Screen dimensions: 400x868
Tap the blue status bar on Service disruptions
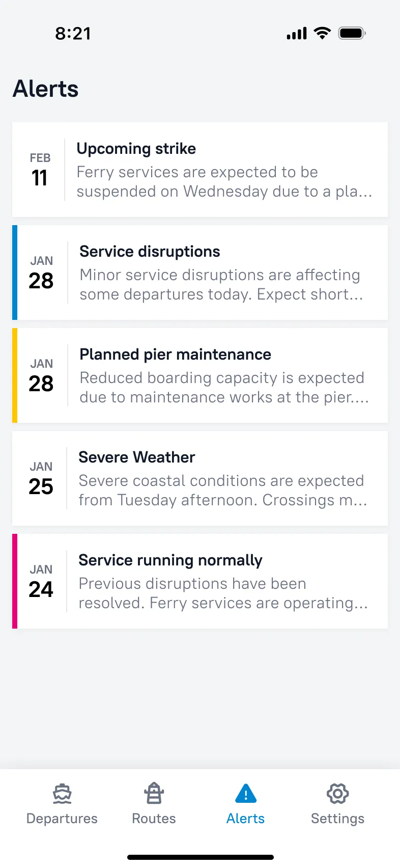pos(15,273)
